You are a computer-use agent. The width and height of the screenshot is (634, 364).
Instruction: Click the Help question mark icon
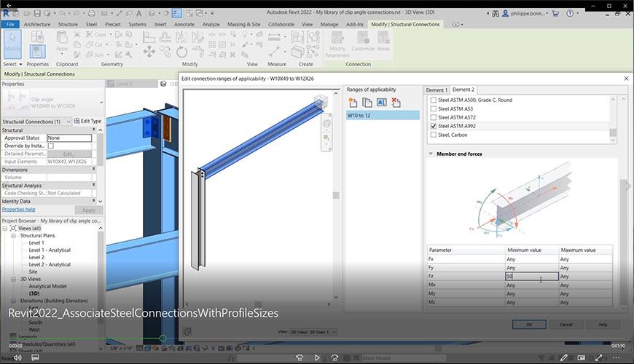click(x=570, y=13)
